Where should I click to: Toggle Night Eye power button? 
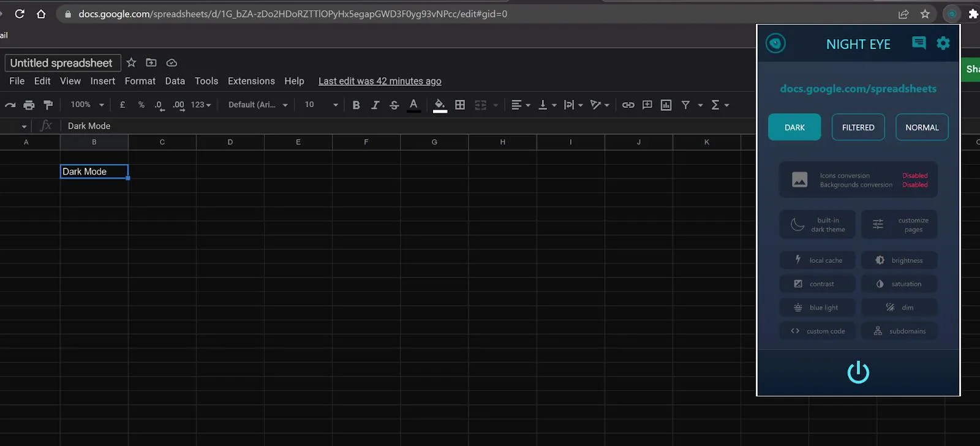point(858,372)
